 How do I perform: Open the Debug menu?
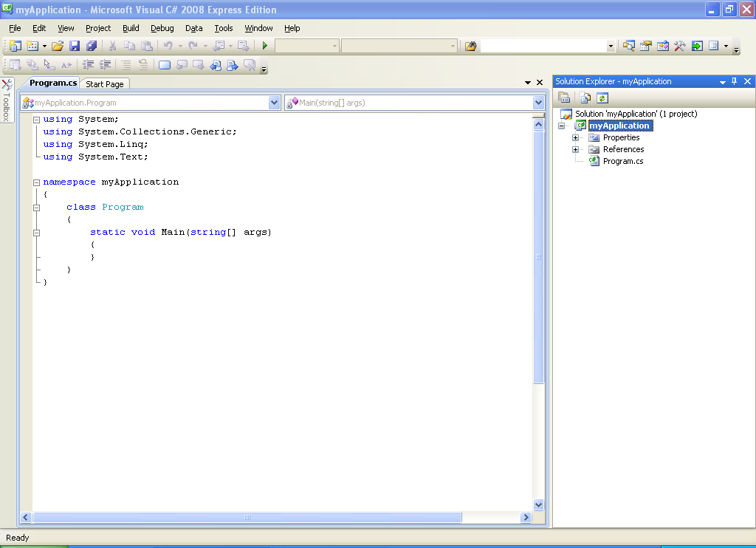[162, 28]
